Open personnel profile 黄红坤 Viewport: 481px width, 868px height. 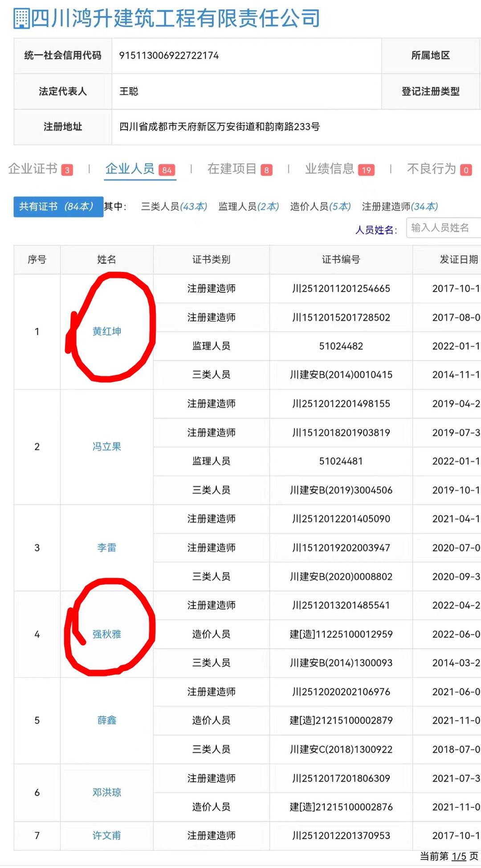[107, 332]
